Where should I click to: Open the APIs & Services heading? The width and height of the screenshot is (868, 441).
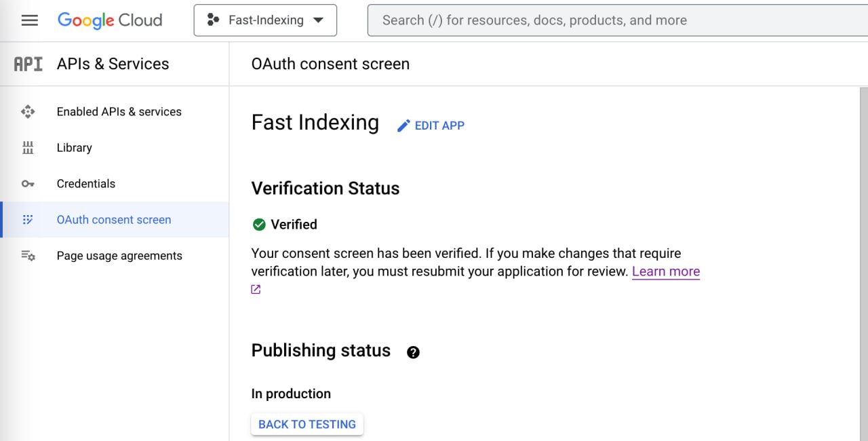(x=113, y=64)
